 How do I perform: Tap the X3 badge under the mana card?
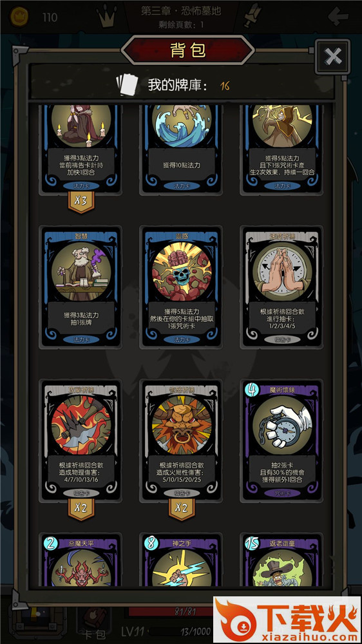pyautogui.click(x=81, y=201)
